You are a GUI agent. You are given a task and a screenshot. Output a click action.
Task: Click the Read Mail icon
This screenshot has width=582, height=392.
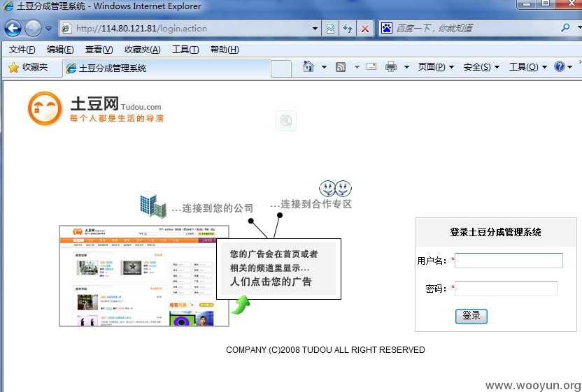click(x=371, y=67)
